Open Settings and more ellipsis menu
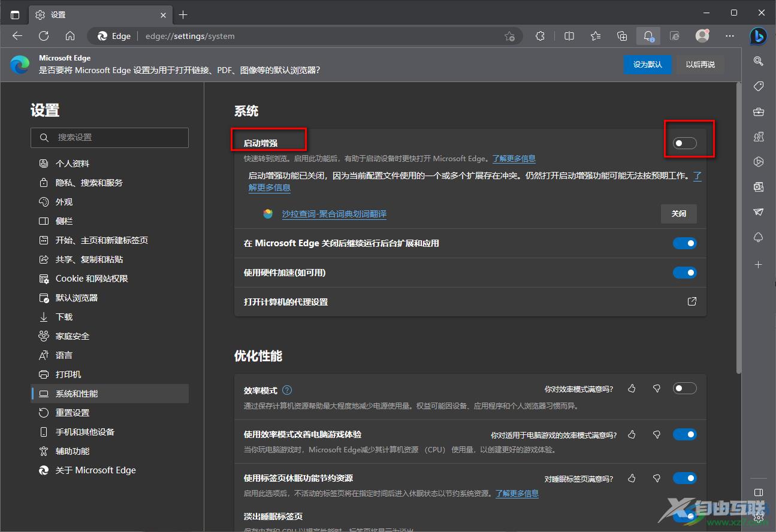 coord(730,36)
